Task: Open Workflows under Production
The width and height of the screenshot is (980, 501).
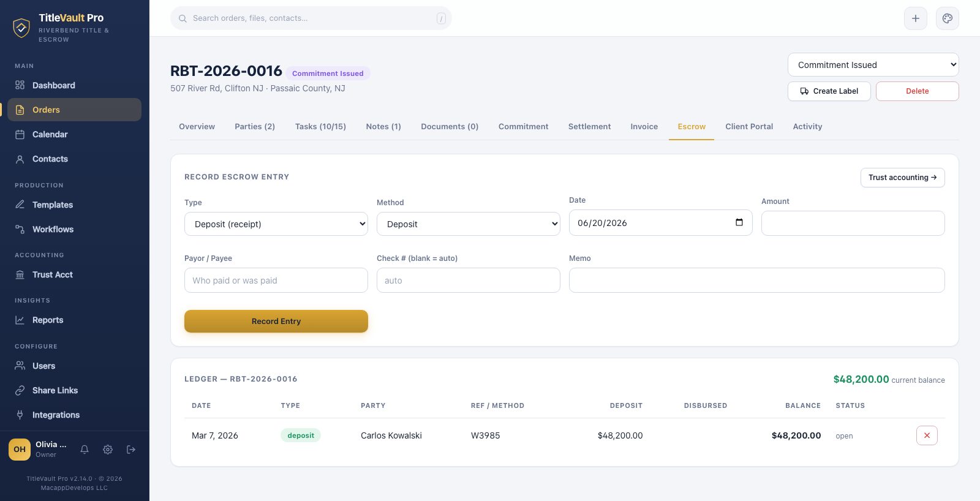Action: point(74,229)
